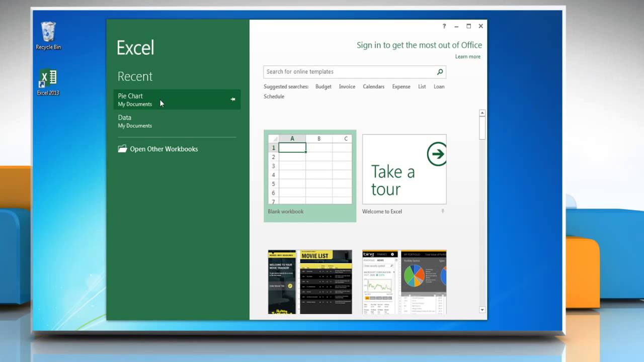Select the Excel 2013 desktop shortcut
This screenshot has width=644, height=362.
click(48, 82)
